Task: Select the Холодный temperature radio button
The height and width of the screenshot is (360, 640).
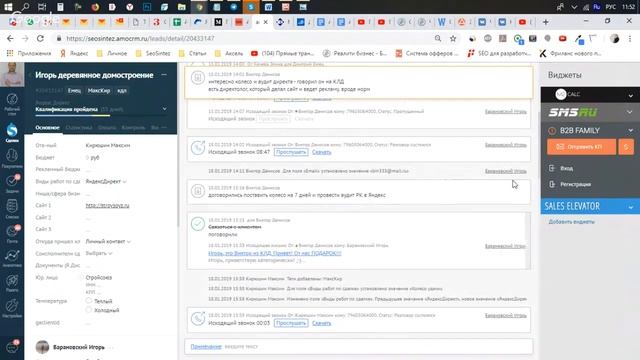Action: click(x=89, y=310)
